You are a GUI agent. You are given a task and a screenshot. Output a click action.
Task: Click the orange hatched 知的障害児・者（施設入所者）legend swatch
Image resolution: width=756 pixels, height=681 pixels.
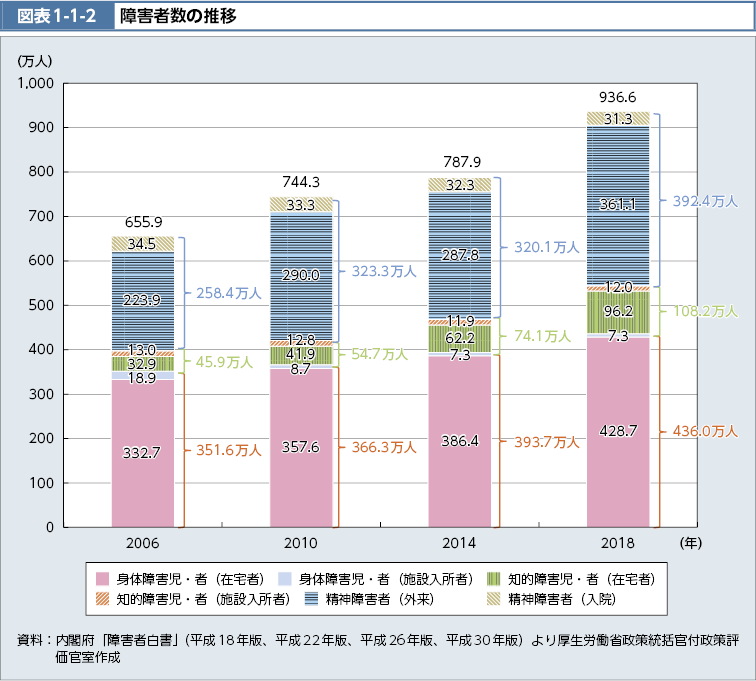coord(104,599)
